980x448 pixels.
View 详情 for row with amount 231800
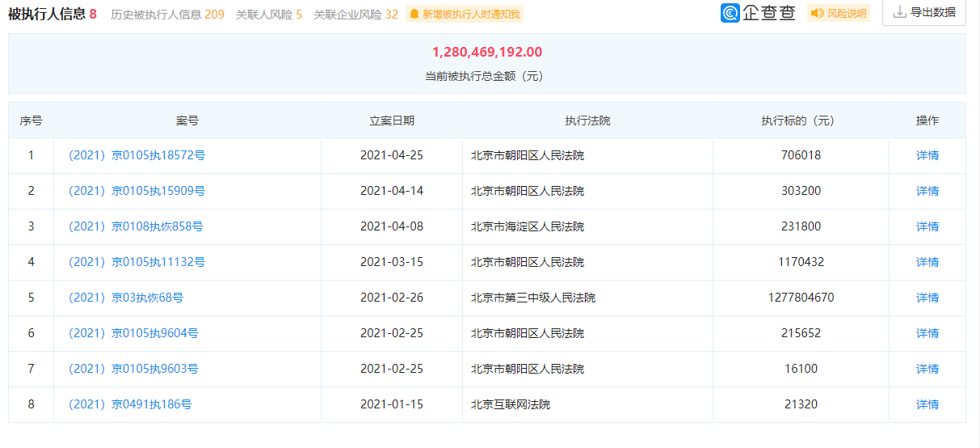pyautogui.click(x=927, y=226)
